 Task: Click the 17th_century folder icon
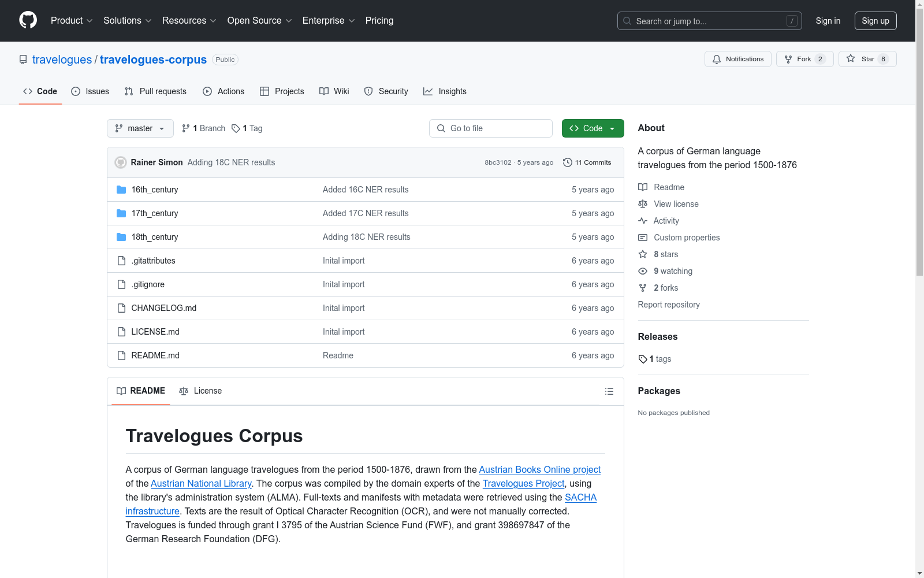pos(121,213)
